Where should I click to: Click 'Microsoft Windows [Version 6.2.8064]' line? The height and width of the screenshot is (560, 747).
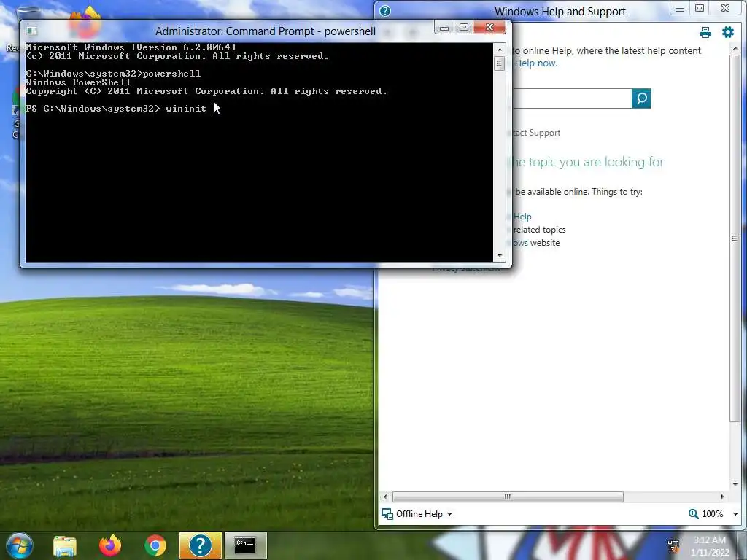[131, 47]
